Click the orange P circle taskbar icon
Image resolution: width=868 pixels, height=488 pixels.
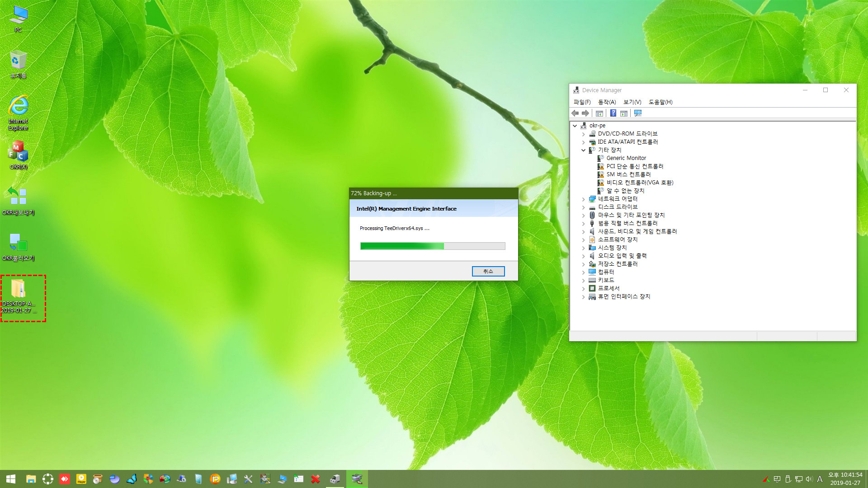click(215, 479)
